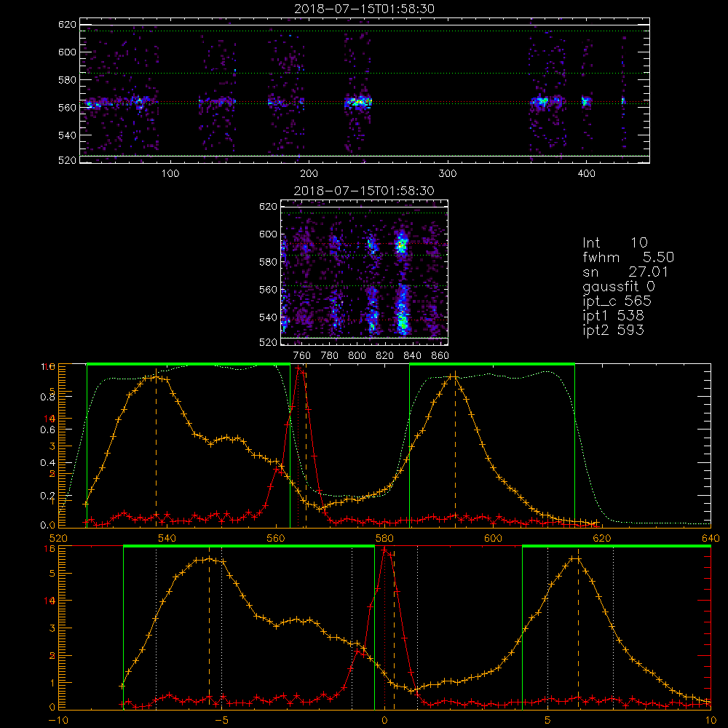
Task: Select the 'fwhm 5.50' readout line
Action: point(628,257)
